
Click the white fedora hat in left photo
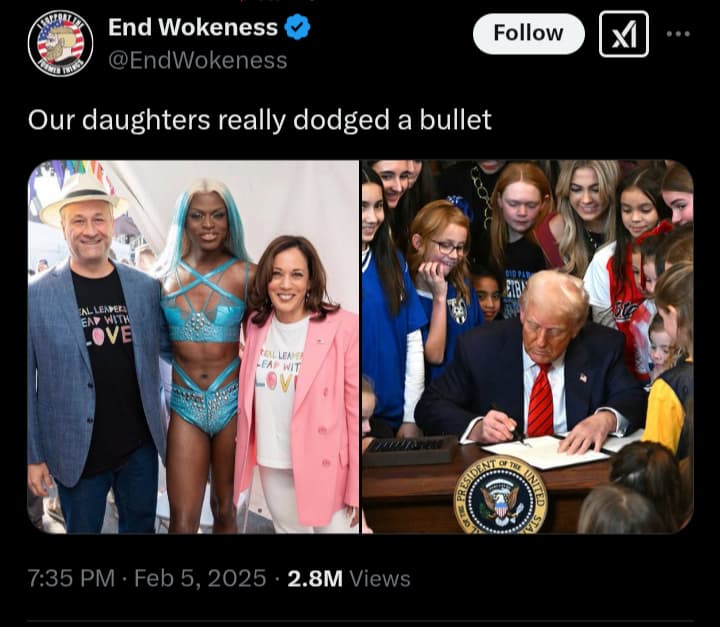click(x=79, y=197)
